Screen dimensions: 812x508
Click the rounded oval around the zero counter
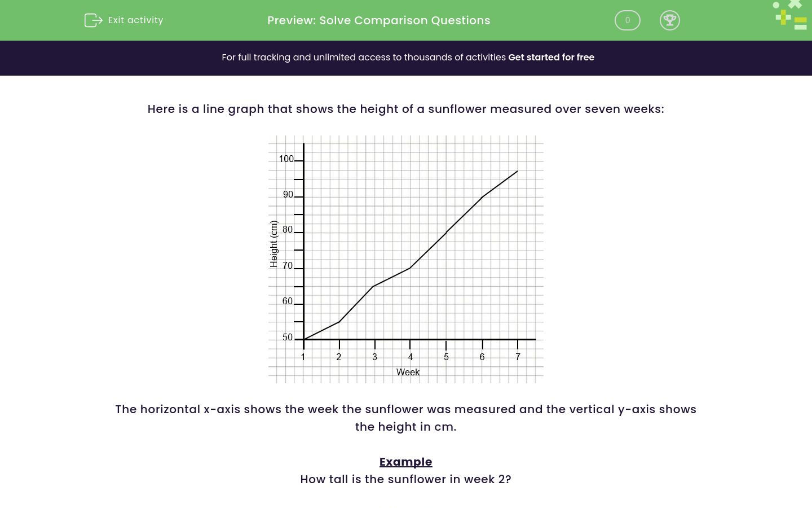point(627,20)
